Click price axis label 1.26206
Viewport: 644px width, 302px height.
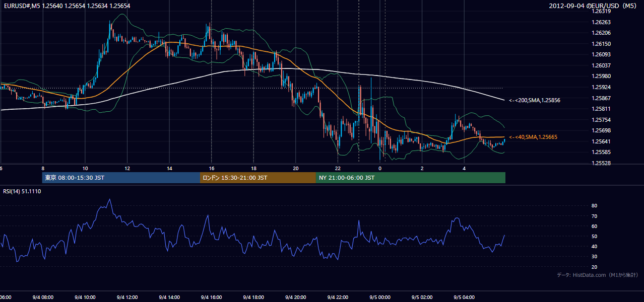pos(602,33)
